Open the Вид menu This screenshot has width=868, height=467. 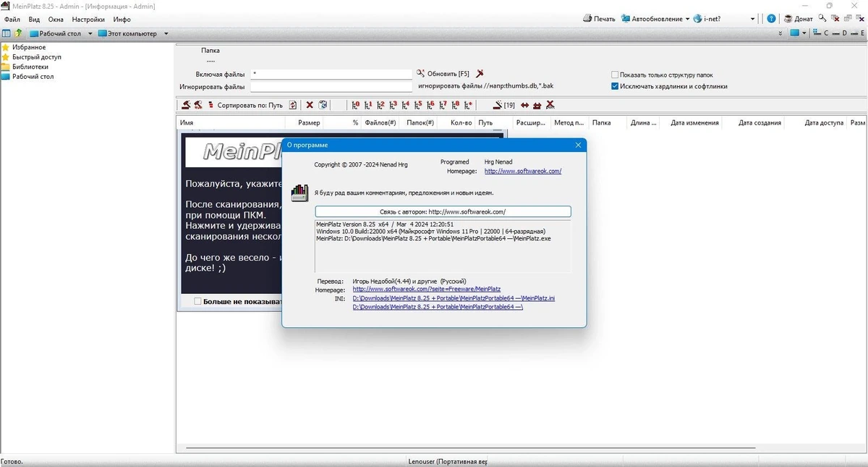tap(34, 19)
